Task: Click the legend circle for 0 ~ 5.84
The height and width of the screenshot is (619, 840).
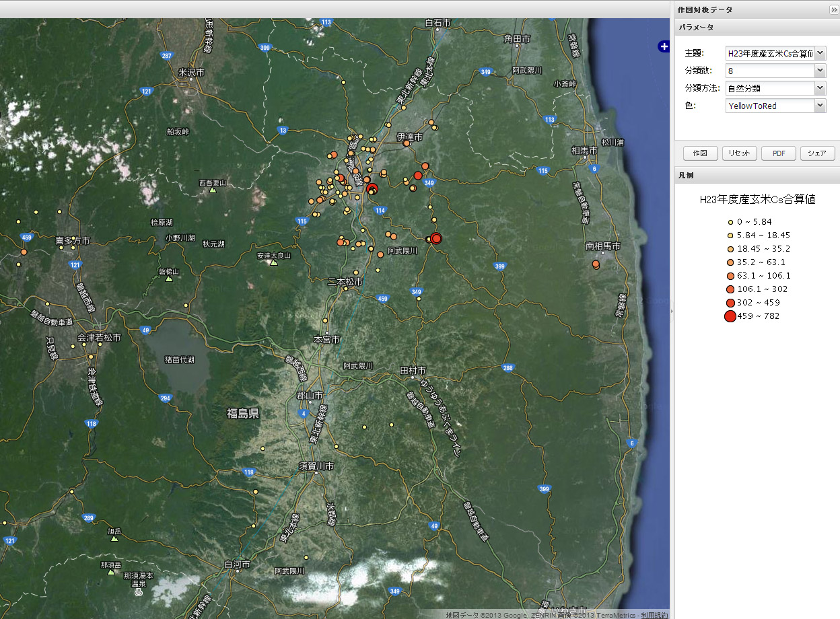Action: 730,222
